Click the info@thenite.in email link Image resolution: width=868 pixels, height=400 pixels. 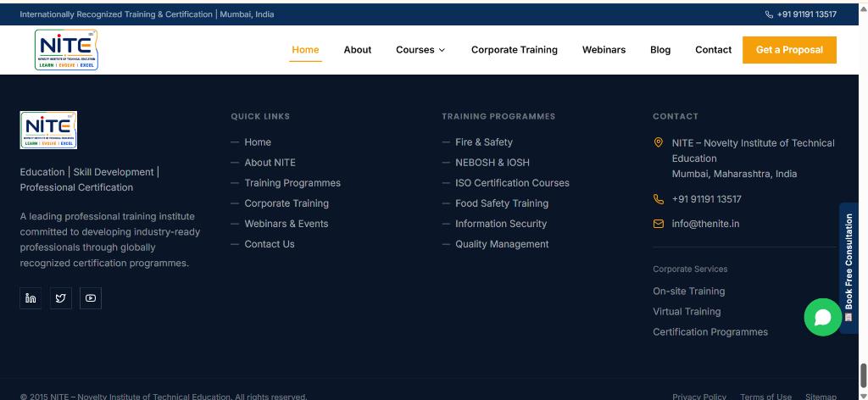click(705, 224)
